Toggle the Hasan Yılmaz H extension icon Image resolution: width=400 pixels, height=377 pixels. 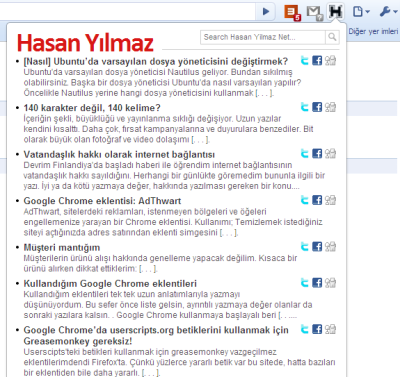(335, 12)
